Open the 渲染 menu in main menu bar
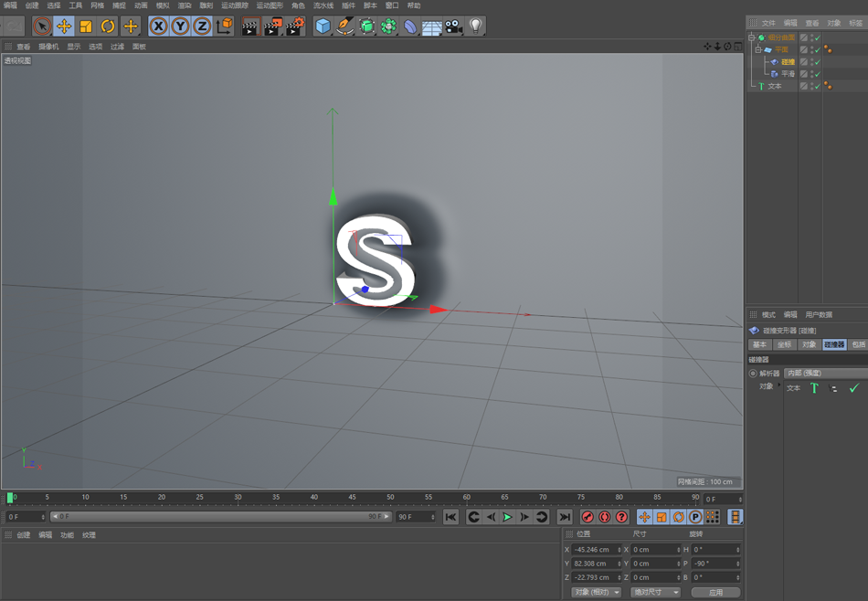Viewport: 868px width, 601px height. 185,5
